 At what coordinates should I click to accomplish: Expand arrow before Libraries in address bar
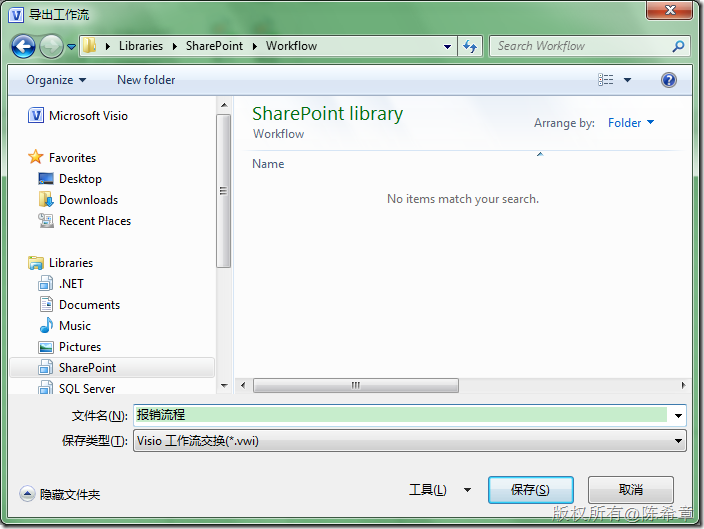108,46
